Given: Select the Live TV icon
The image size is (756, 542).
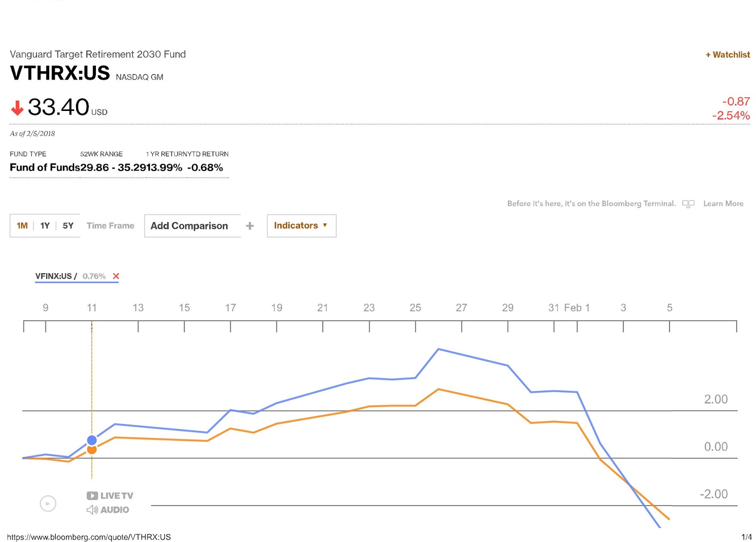Looking at the screenshot, I should 92,495.
